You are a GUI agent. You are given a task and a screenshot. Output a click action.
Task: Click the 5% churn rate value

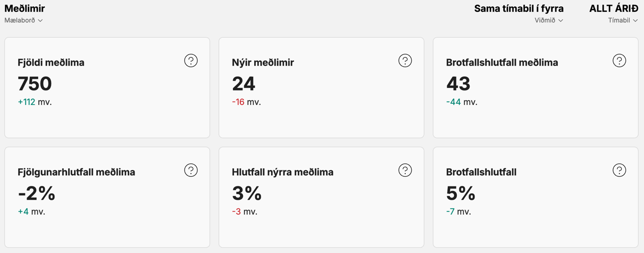click(461, 193)
